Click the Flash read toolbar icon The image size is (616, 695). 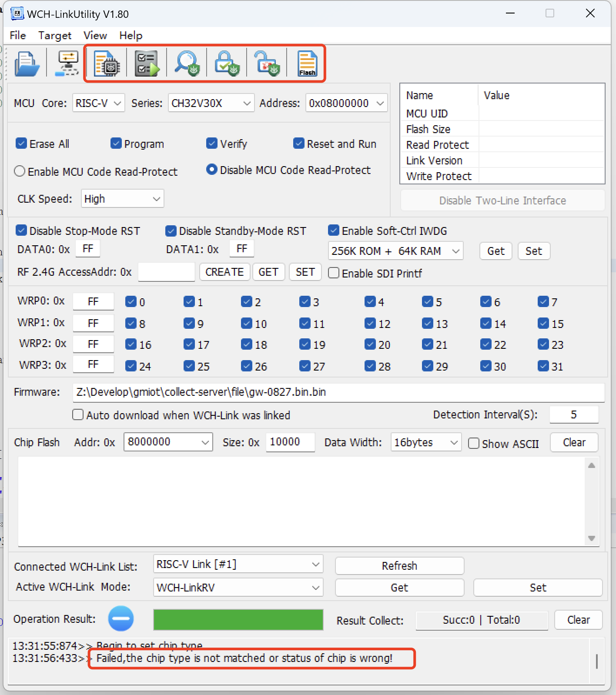[307, 64]
